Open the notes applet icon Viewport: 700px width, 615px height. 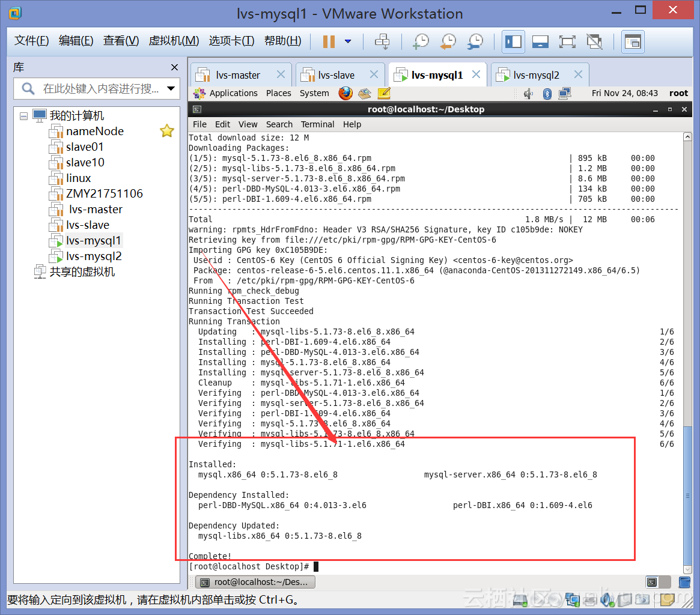point(384,93)
